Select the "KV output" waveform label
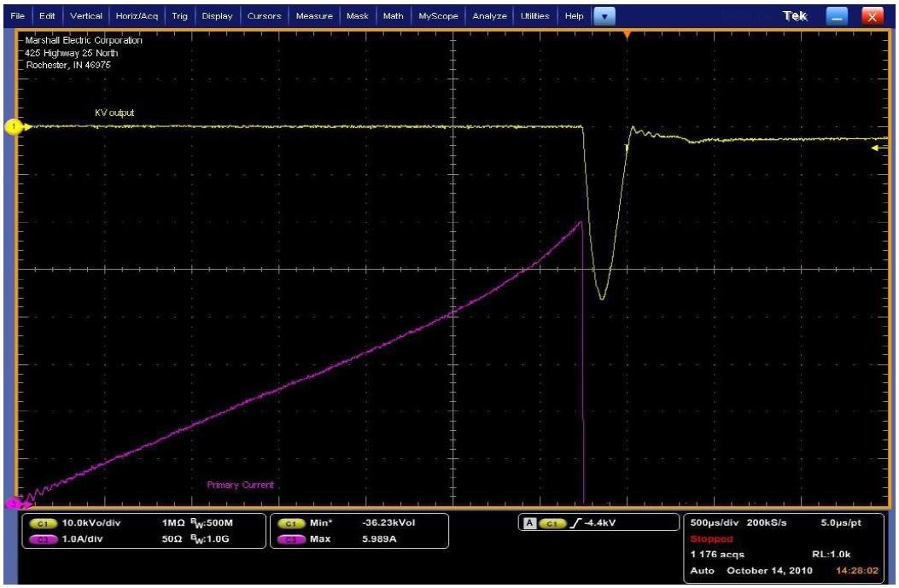 click(x=114, y=114)
